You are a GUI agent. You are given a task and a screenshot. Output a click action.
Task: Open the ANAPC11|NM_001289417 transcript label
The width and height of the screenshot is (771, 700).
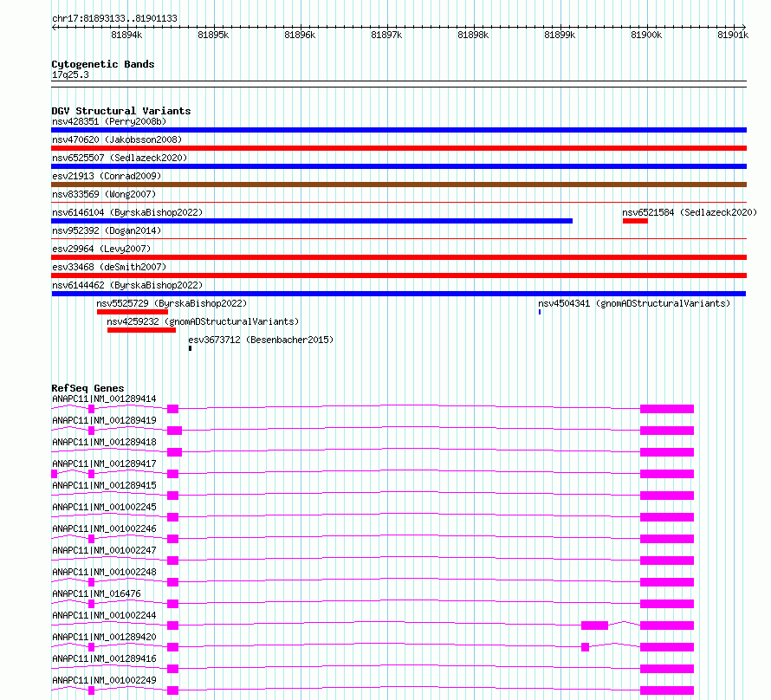(104, 463)
